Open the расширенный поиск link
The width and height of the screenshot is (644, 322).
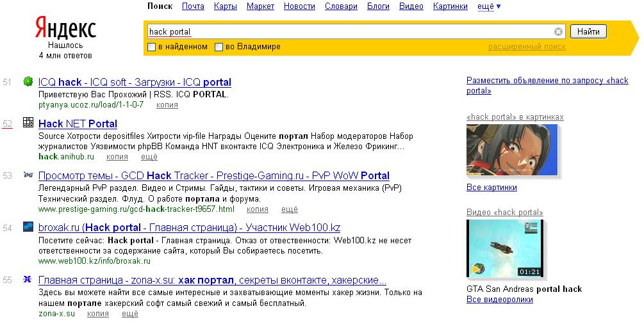click(527, 47)
